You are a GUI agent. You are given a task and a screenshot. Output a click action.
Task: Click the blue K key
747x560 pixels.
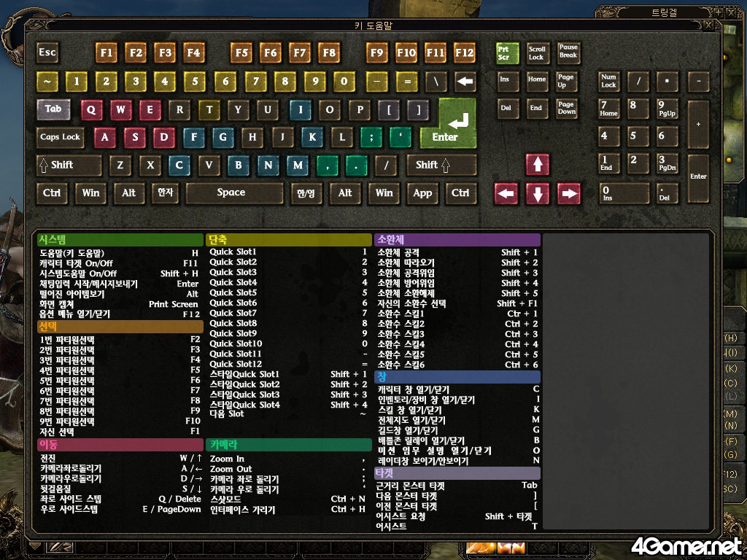pos(312,138)
